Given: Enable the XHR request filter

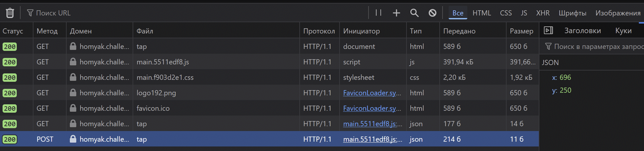Looking at the screenshot, I should pyautogui.click(x=543, y=13).
